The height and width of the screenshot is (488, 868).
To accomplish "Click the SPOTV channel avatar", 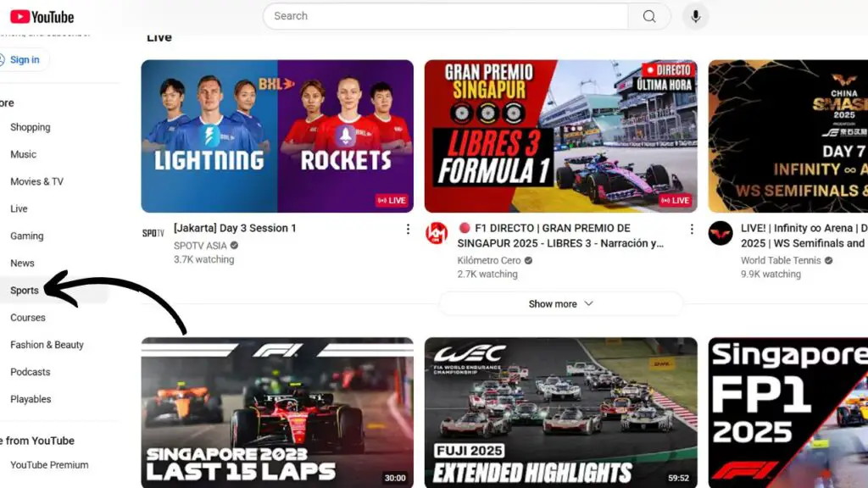I will 153,233.
